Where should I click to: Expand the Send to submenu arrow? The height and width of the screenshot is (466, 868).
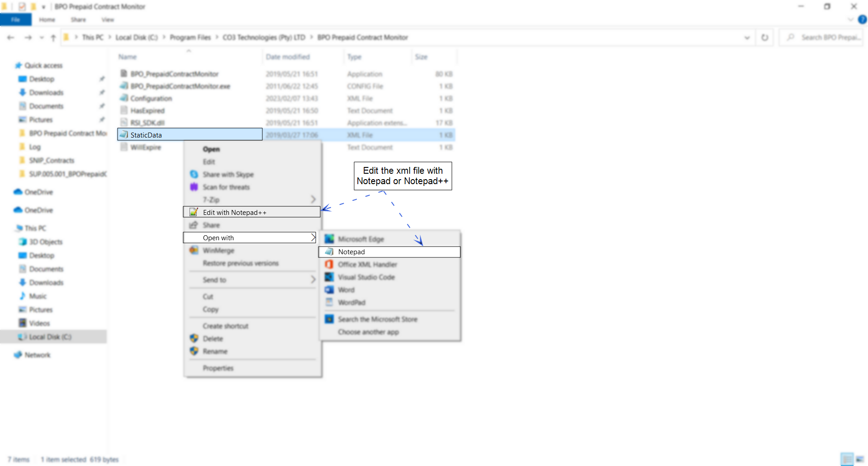[313, 280]
